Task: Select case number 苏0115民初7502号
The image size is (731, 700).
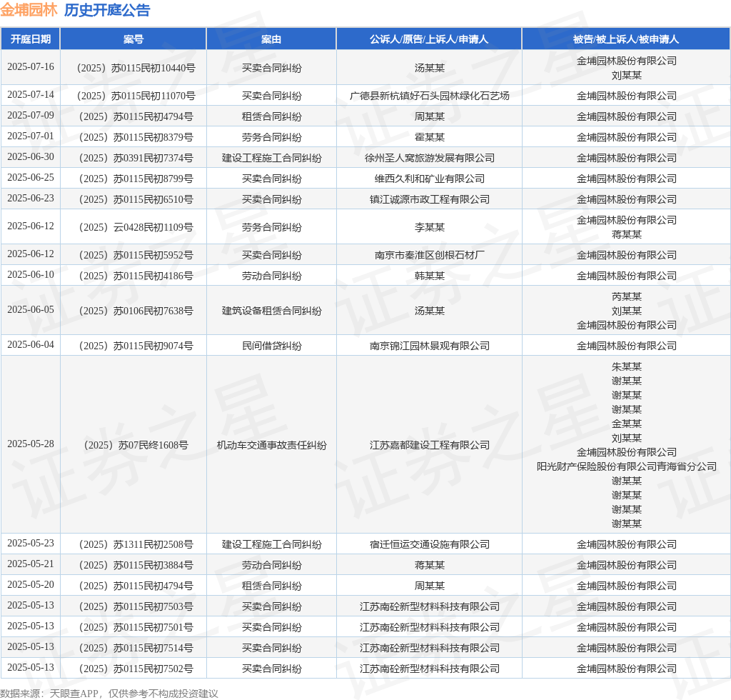Action: click(136, 669)
